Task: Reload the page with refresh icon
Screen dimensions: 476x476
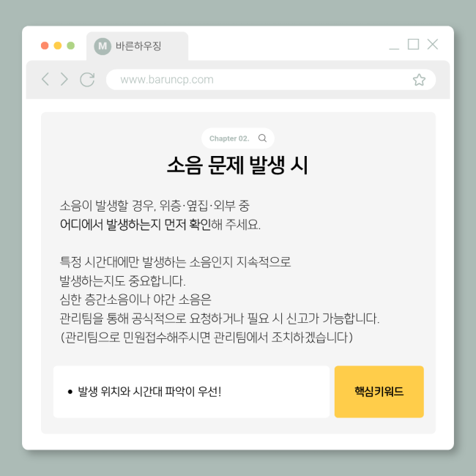Action: point(87,80)
